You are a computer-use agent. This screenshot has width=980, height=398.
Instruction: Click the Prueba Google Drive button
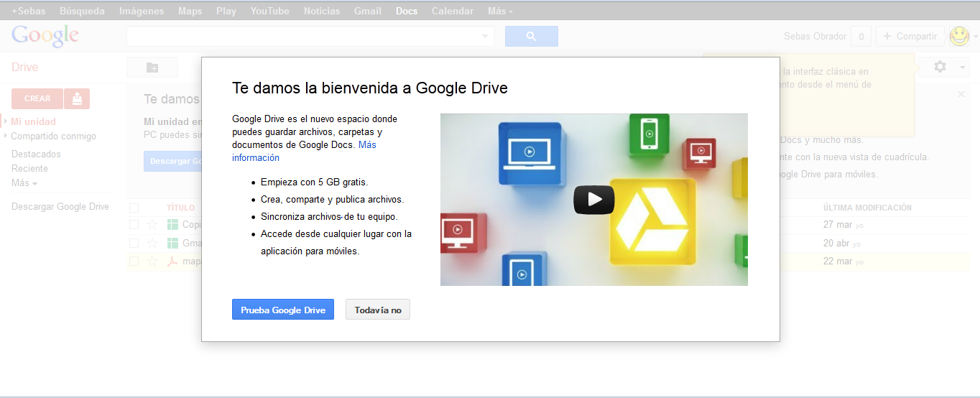pyautogui.click(x=283, y=310)
